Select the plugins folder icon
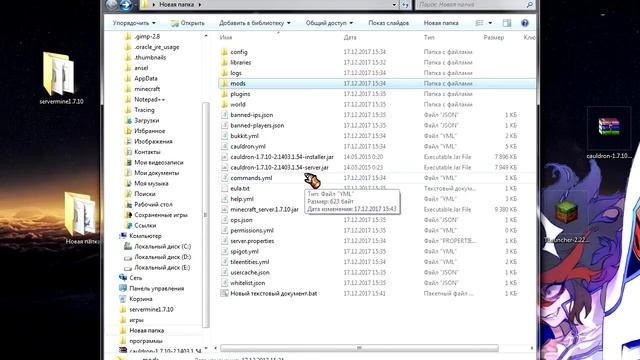 point(224,94)
